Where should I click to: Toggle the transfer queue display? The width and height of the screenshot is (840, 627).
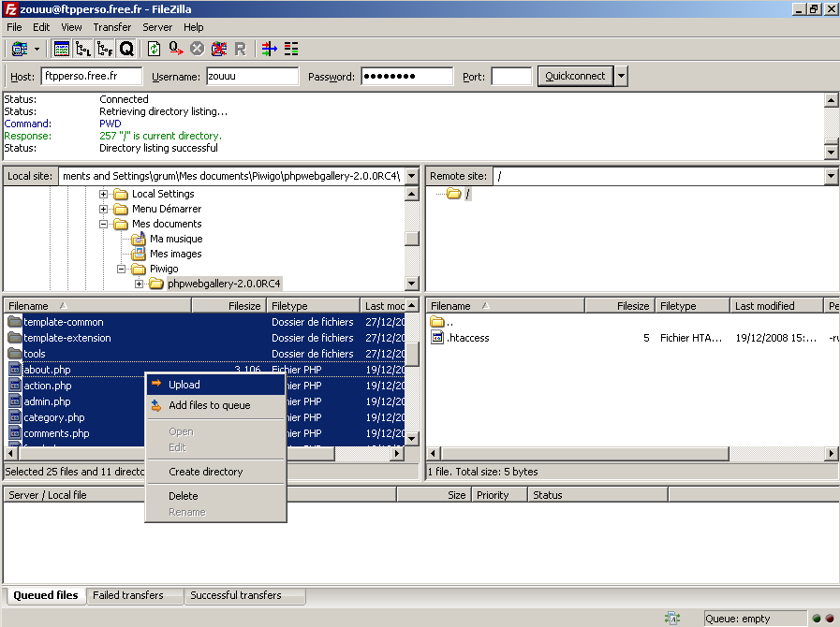pos(126,50)
